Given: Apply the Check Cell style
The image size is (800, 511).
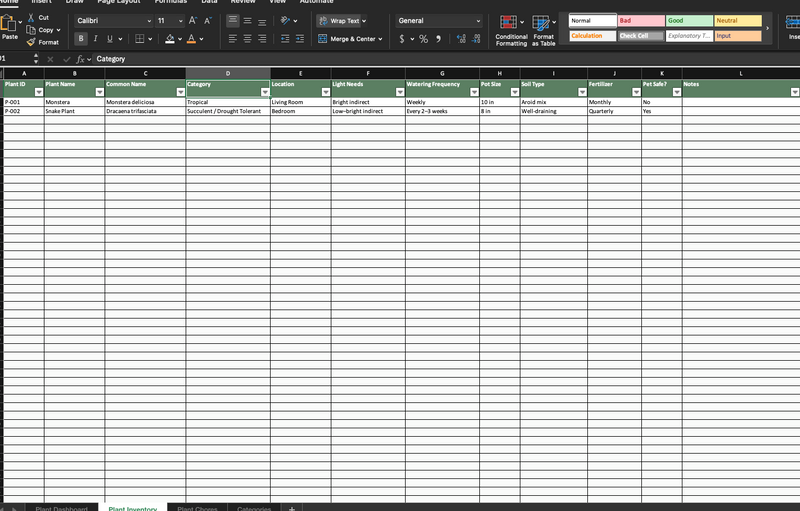Looking at the screenshot, I should 641,36.
